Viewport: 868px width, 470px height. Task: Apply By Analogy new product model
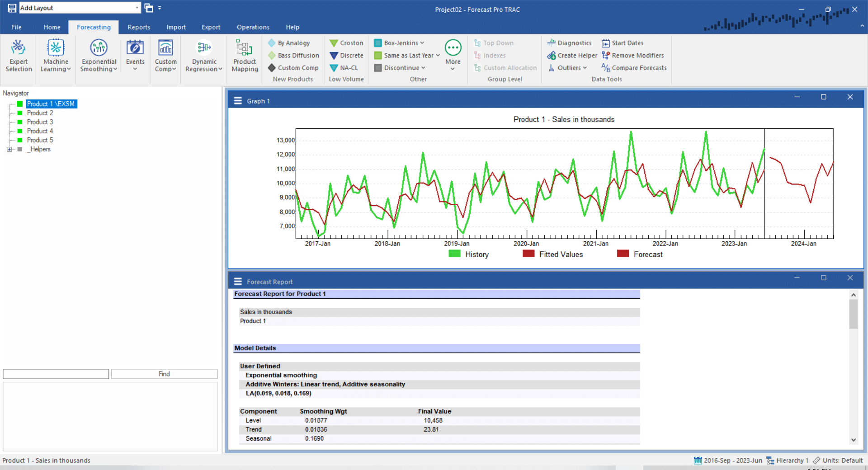point(289,43)
